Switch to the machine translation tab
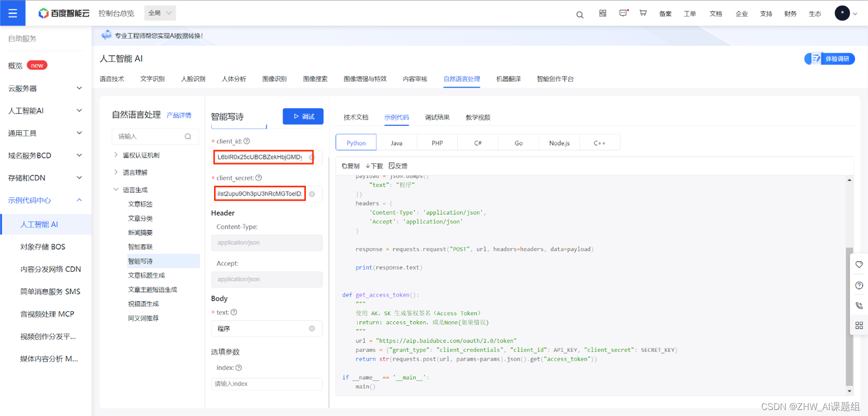 [508, 79]
